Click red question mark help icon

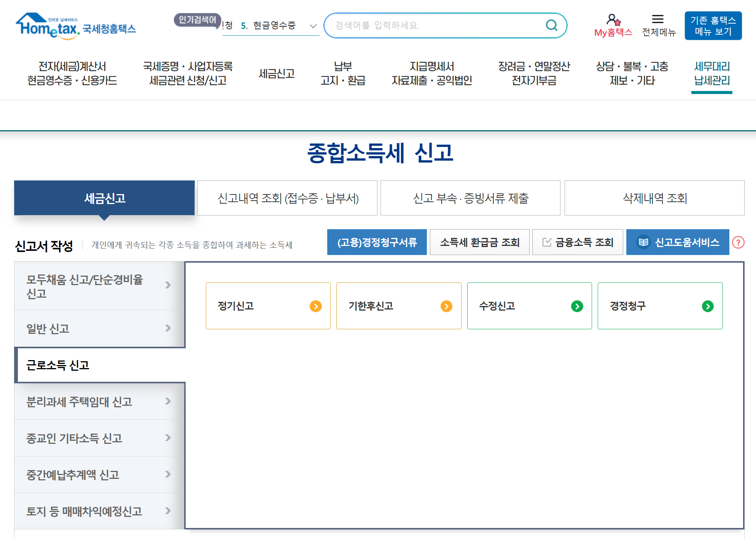click(x=738, y=242)
